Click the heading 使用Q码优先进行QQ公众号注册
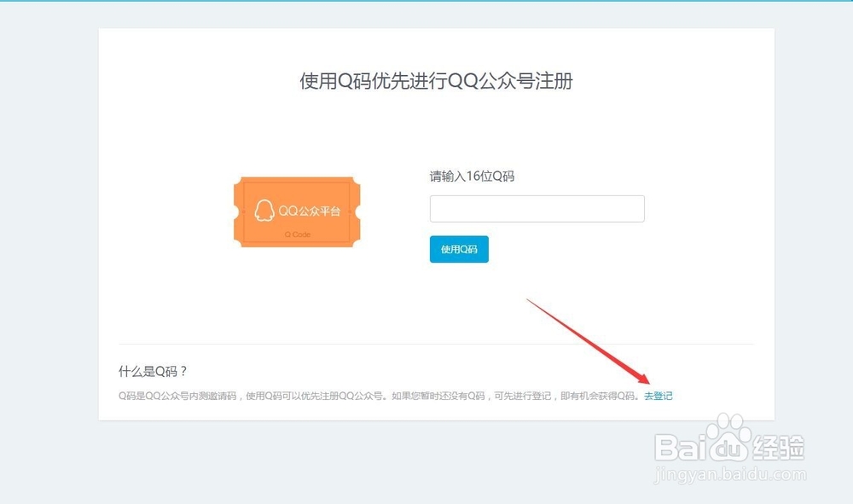853x504 pixels. pos(436,81)
